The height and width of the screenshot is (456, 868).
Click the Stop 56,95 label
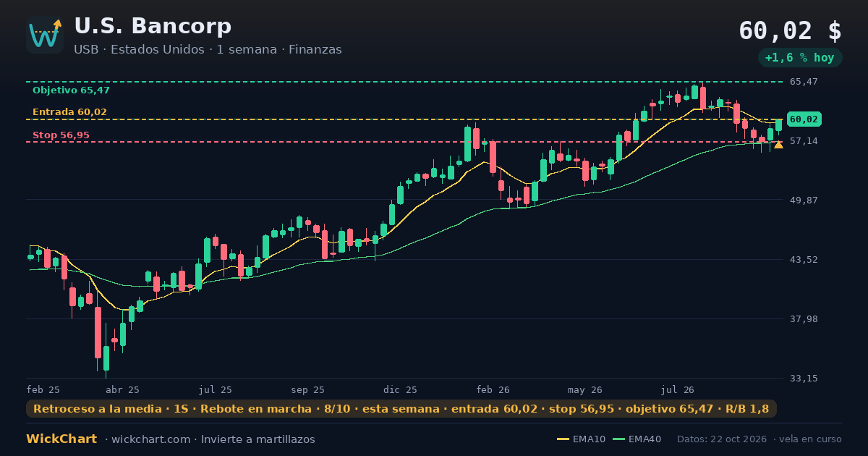pos(61,135)
